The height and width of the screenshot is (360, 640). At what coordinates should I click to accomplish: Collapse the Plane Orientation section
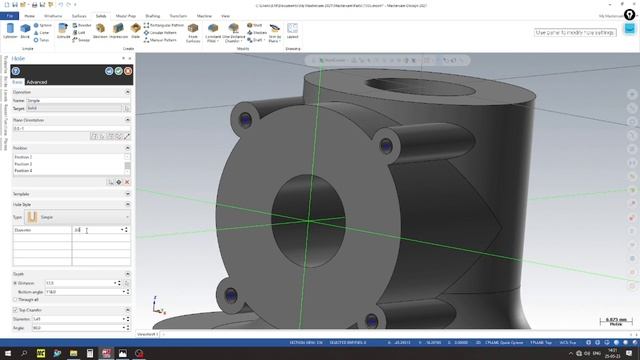click(127, 120)
